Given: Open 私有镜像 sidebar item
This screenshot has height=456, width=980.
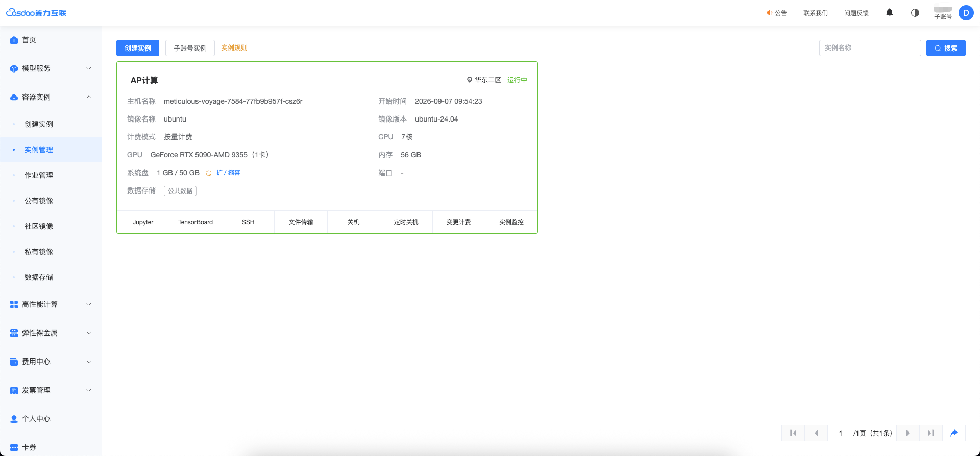Looking at the screenshot, I should point(51,252).
